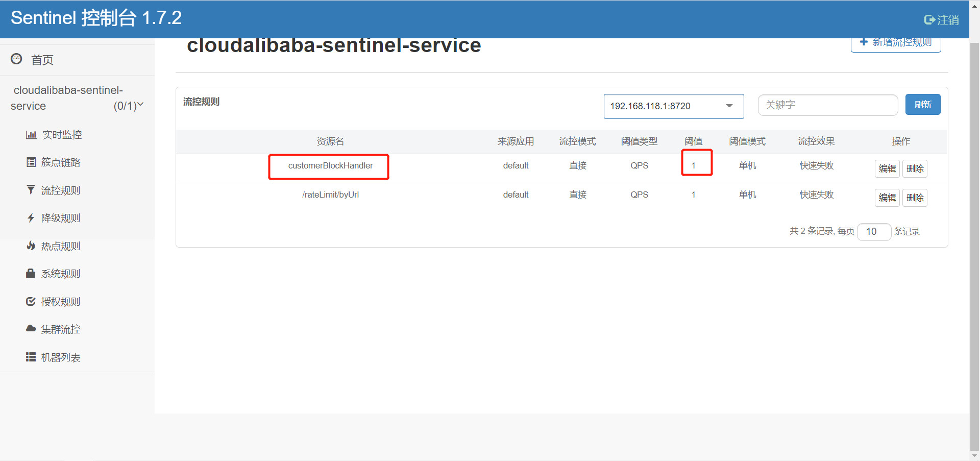Click 新增流控规则 add rule button
Image resolution: width=980 pixels, height=461 pixels.
pyautogui.click(x=896, y=44)
